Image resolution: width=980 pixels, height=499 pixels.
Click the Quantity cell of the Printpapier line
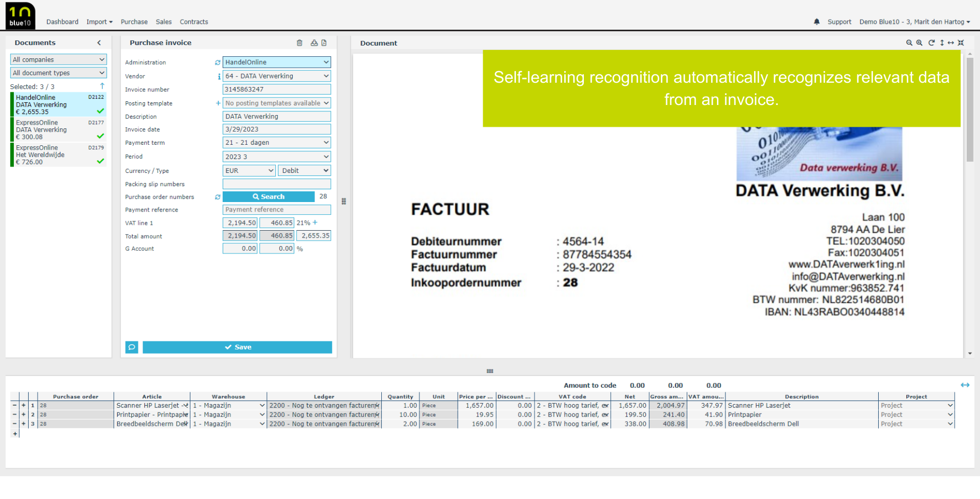(400, 415)
